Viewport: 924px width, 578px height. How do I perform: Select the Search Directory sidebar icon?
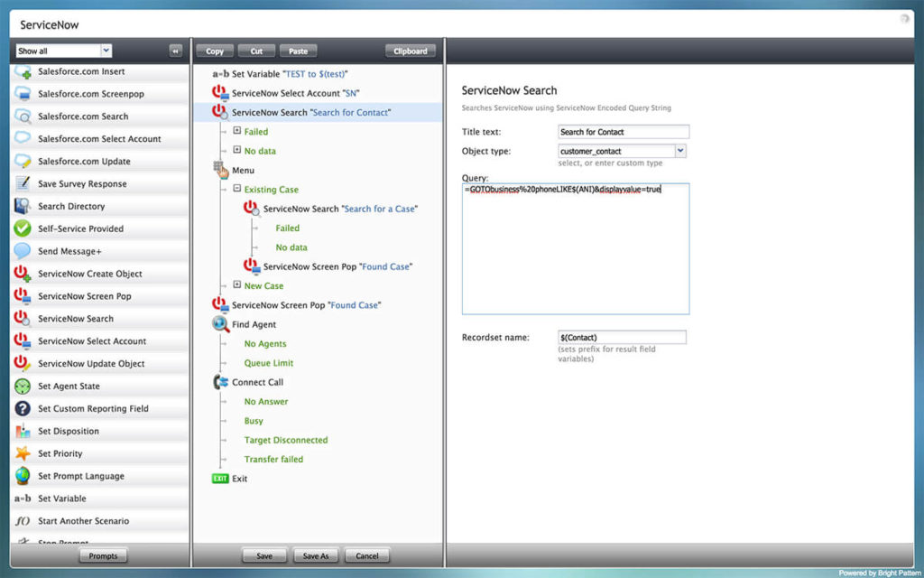click(x=20, y=206)
